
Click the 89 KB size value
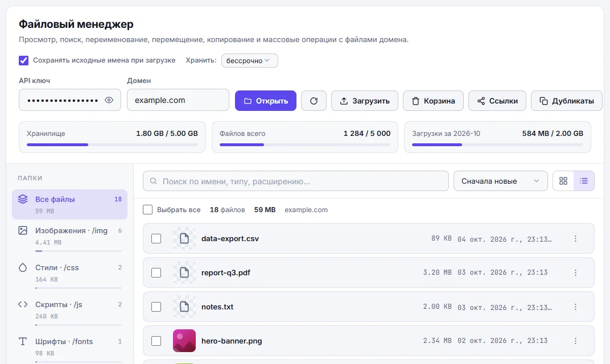coord(441,238)
